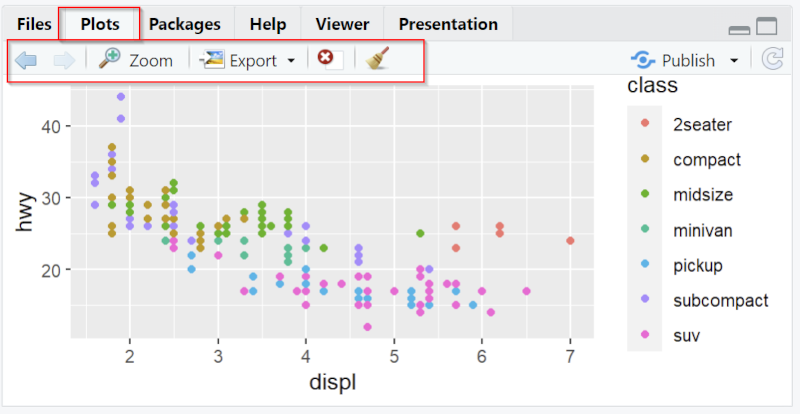Remove current plot with red X icon
This screenshot has width=800, height=414.
click(325, 57)
